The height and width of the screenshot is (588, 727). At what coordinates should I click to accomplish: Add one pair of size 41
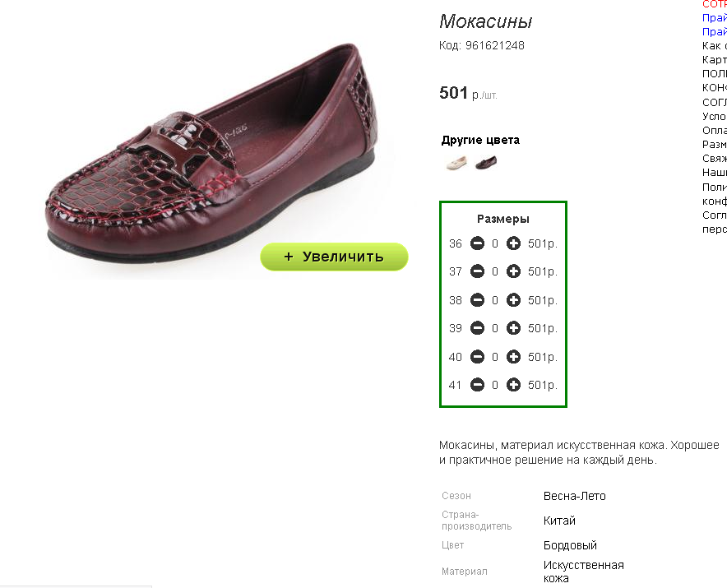coord(513,384)
